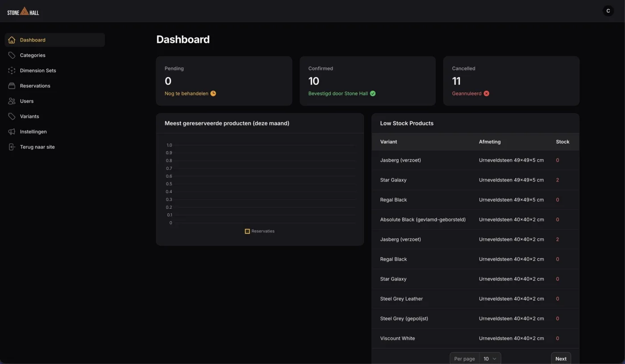Open the user avatar menu labeled C
Viewport: 625px width, 364px height.
point(608,11)
